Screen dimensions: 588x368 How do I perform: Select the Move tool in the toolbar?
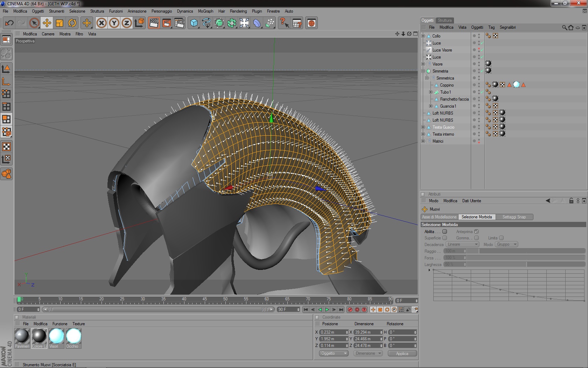47,23
